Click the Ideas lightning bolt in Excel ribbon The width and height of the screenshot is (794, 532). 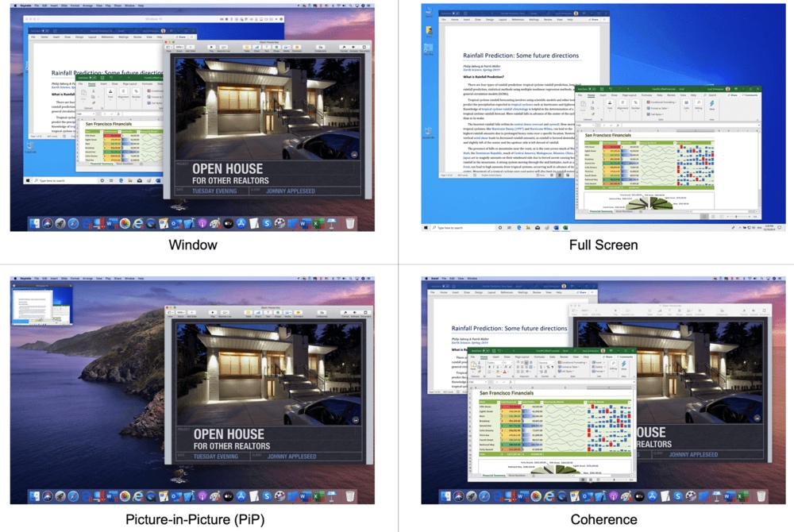(x=624, y=364)
